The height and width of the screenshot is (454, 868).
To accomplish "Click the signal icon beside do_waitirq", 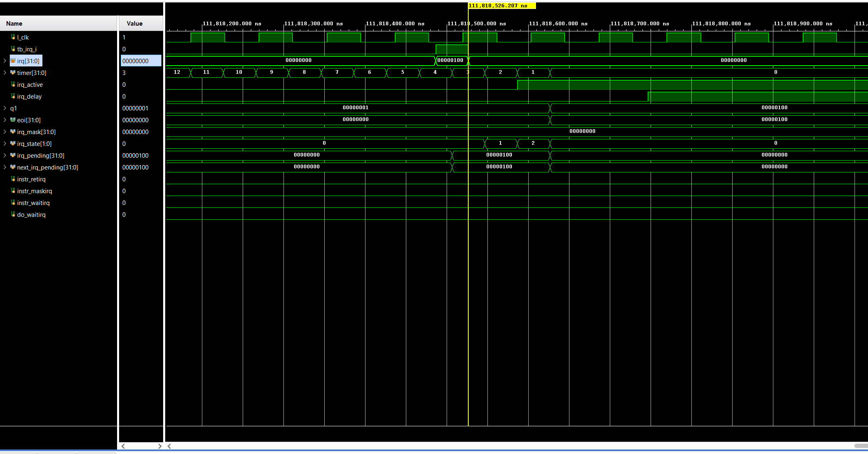I will [x=12, y=215].
